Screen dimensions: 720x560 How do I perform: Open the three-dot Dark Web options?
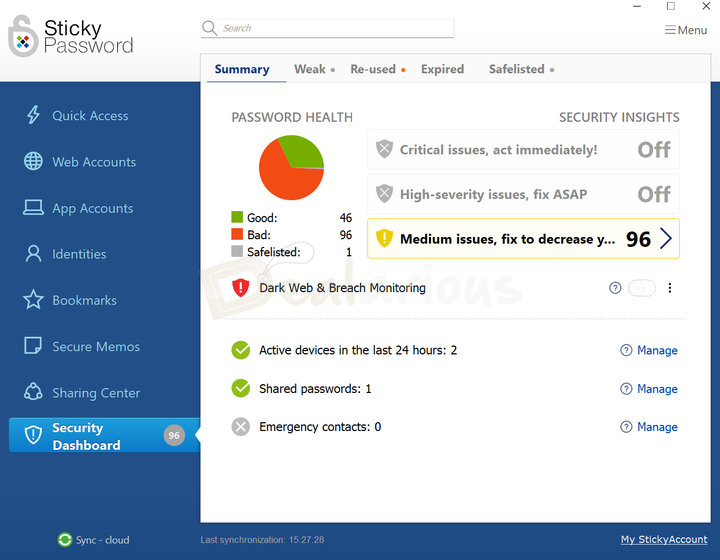(670, 288)
